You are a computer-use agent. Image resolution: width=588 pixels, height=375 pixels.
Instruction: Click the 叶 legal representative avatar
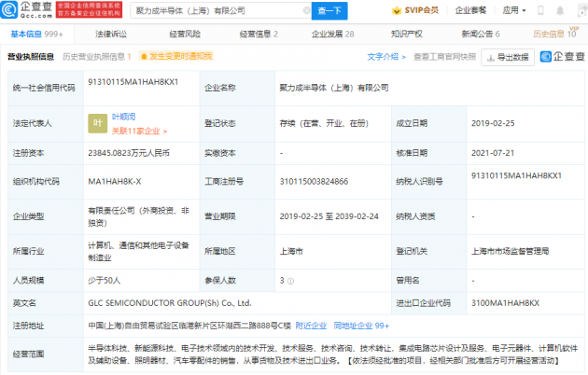(95, 122)
